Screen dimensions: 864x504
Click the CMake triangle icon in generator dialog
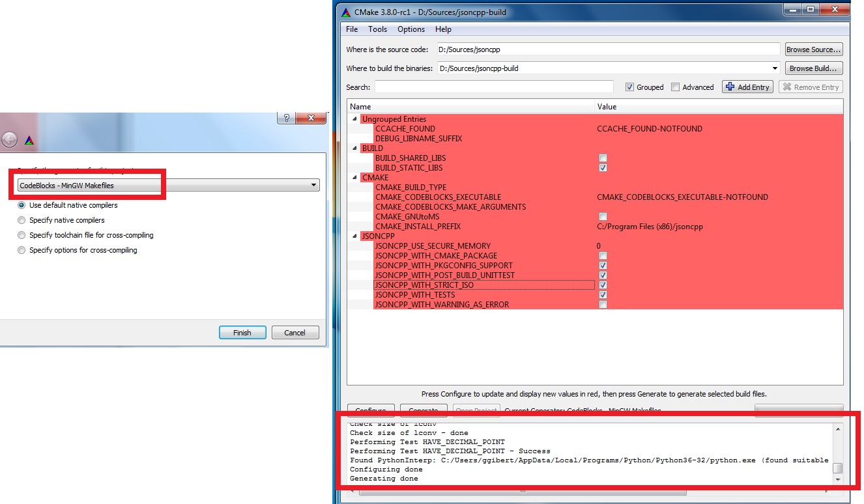(x=29, y=140)
